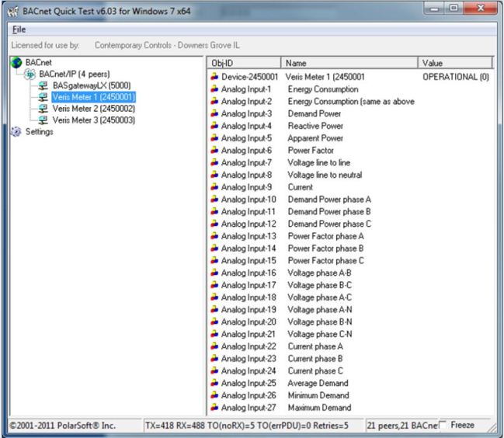Image resolution: width=504 pixels, height=438 pixels.
Task: Toggle the Freeze checkbox
Action: 443,425
